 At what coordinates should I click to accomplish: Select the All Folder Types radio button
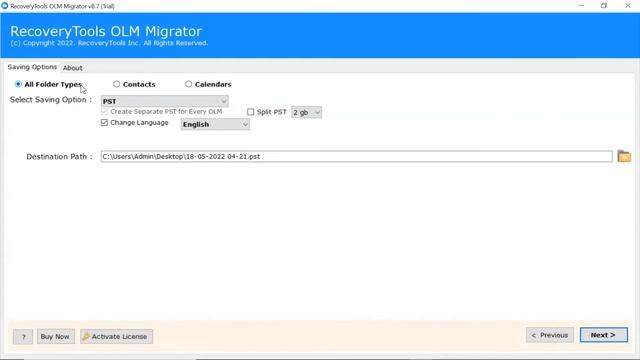point(18,84)
